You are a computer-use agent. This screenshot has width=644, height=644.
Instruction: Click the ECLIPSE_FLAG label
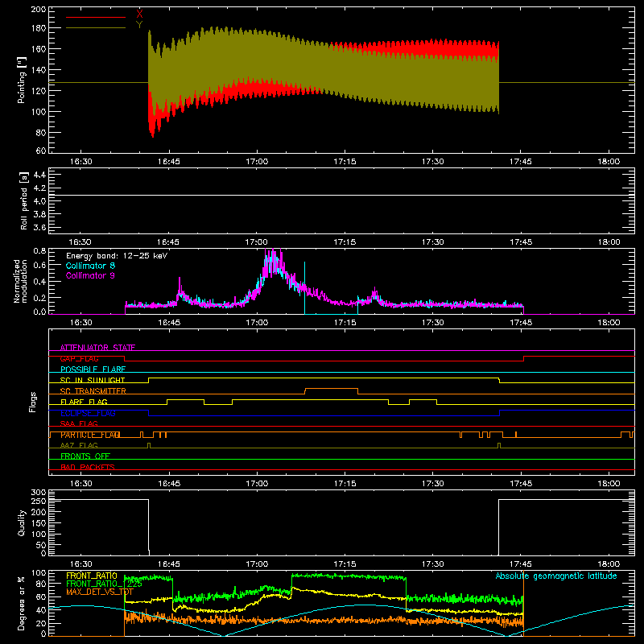point(88,413)
